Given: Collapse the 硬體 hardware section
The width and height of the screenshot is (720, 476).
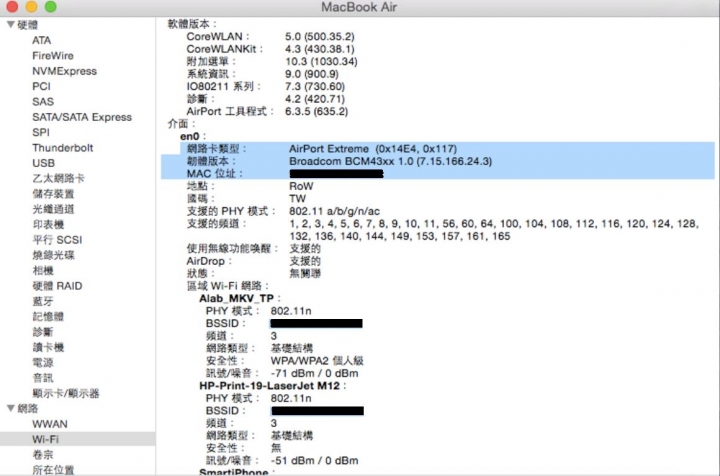Looking at the screenshot, I should tap(11, 24).
